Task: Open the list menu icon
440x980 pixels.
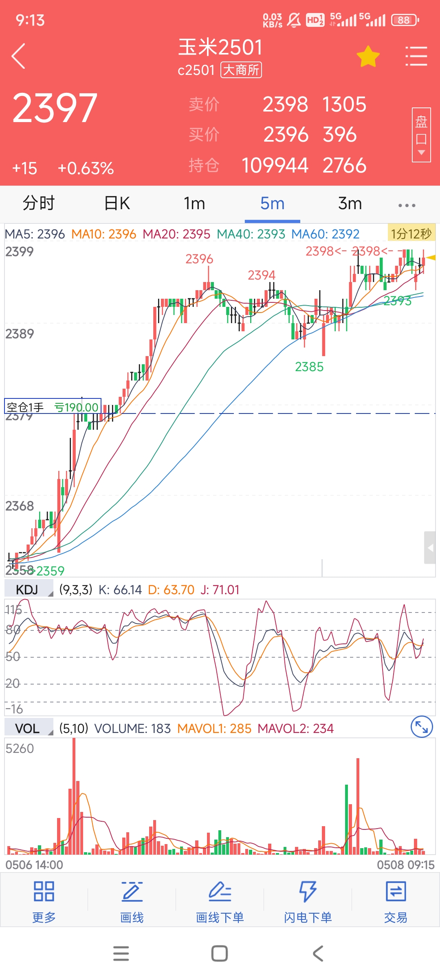Action: (x=416, y=56)
